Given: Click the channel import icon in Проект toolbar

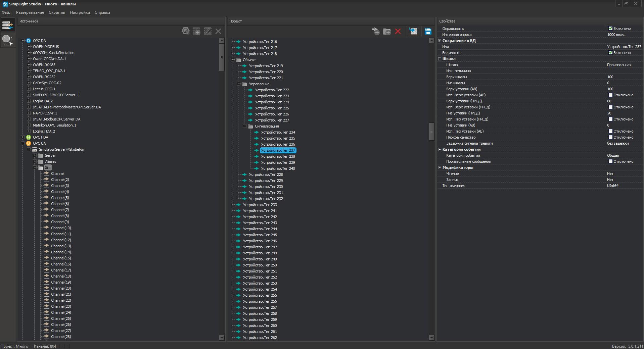Looking at the screenshot, I should click(414, 31).
